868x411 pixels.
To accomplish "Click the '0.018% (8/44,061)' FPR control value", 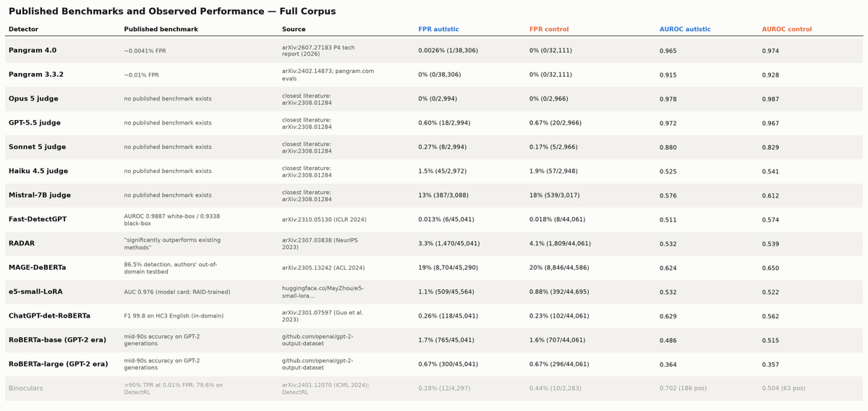I will tap(557, 219).
